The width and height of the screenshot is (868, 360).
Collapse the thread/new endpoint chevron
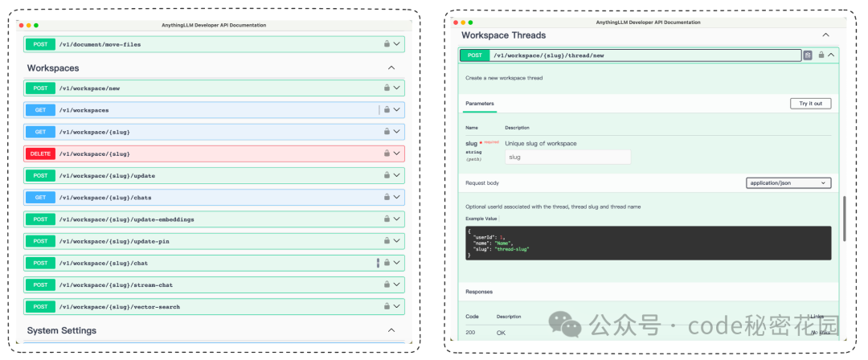pos(831,55)
